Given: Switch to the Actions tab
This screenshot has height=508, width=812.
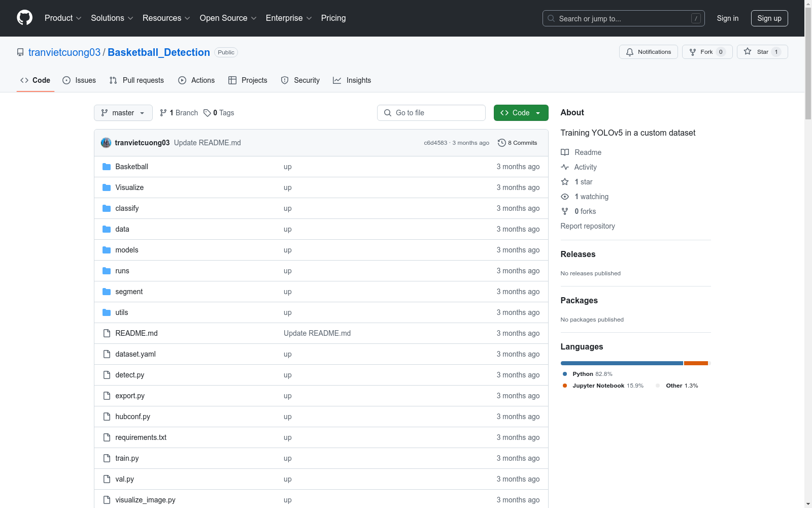Looking at the screenshot, I should (x=196, y=80).
